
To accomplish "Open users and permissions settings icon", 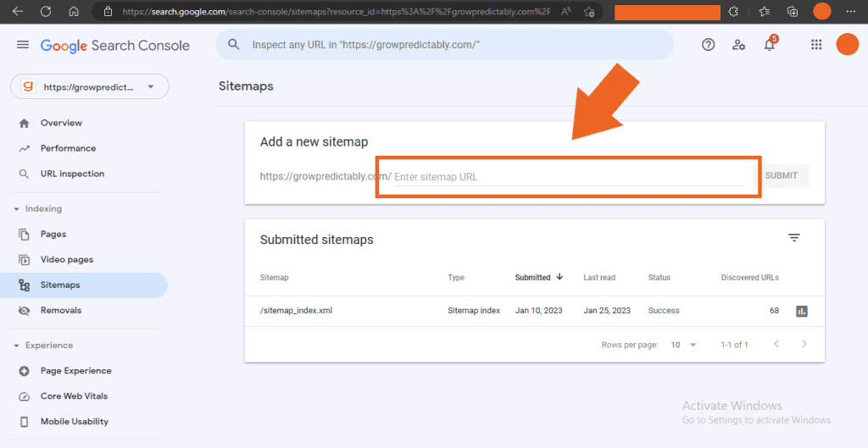I will 738,45.
